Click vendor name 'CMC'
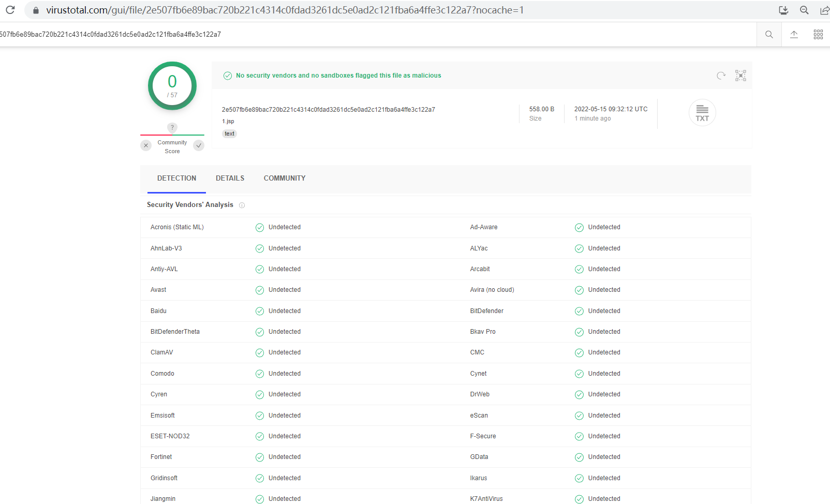The width and height of the screenshot is (830, 504). click(x=477, y=352)
